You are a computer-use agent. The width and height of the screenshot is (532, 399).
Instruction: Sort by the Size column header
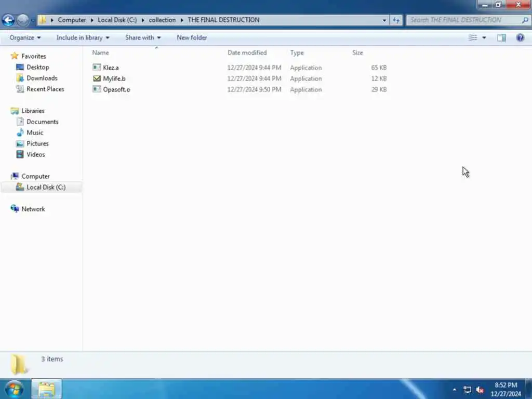click(x=357, y=52)
